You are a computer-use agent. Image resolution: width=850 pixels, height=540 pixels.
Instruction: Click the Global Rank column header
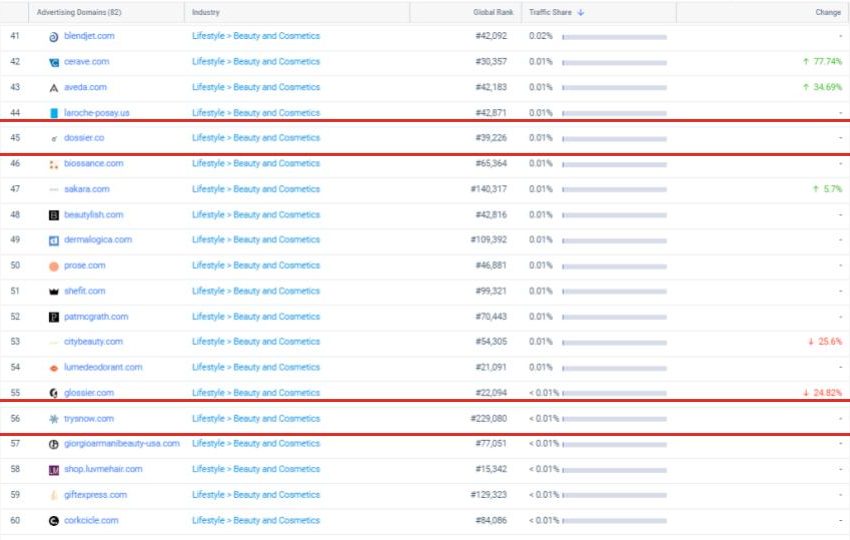point(493,12)
